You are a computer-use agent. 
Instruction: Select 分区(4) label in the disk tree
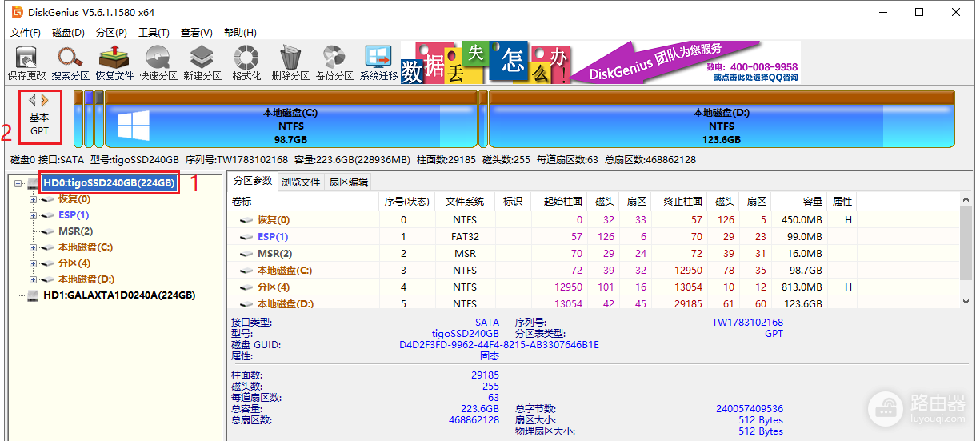click(x=74, y=263)
